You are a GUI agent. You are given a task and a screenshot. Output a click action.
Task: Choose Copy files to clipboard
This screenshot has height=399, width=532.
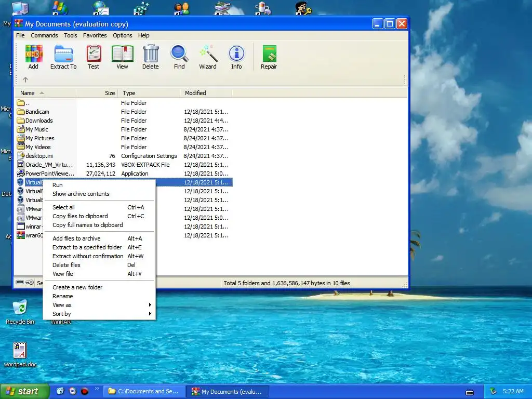99,216
